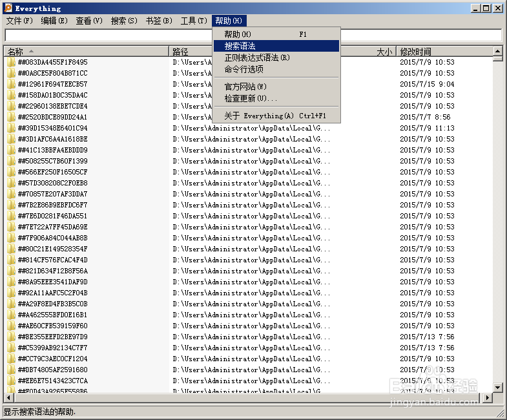Click folder icon of ##80C21E149528354F
Image resolution: width=507 pixels, height=420 pixels.
[11, 249]
